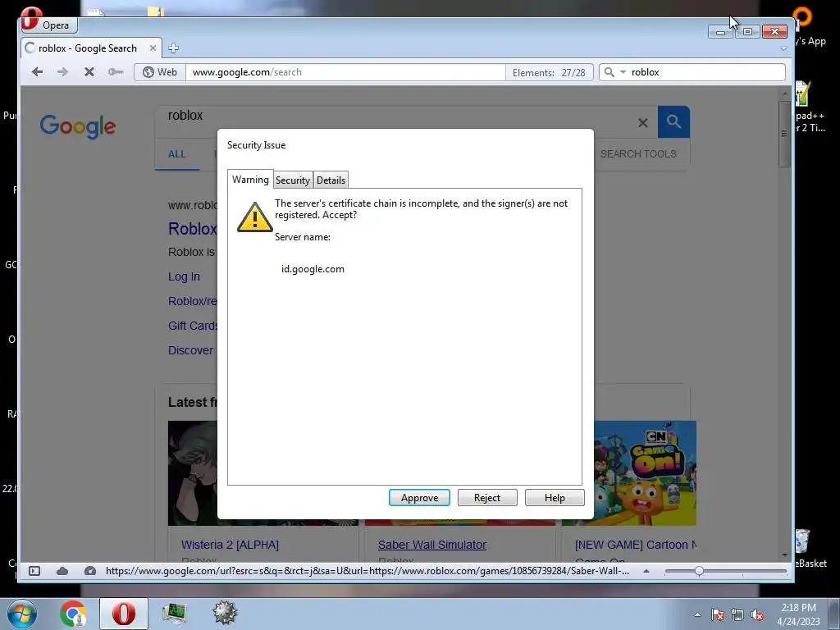The width and height of the screenshot is (840, 630).
Task: Open the network tray icon
Action: [x=737, y=615]
